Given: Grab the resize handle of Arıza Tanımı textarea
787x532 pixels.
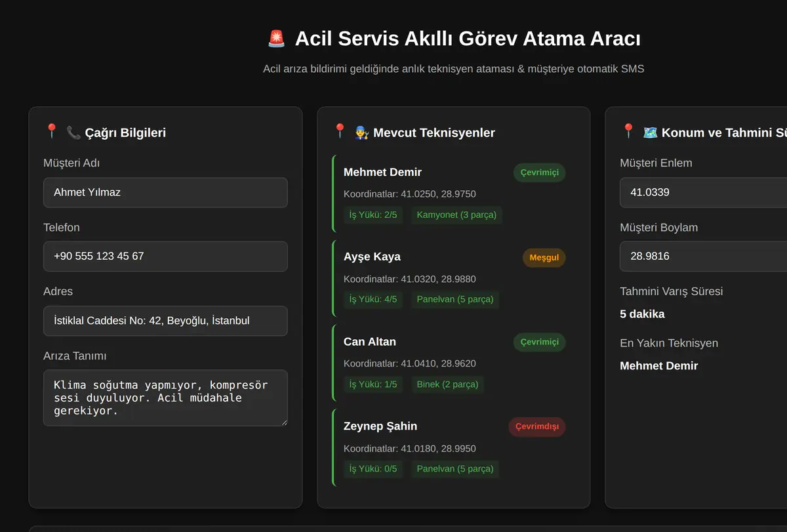Looking at the screenshot, I should (x=283, y=422).
